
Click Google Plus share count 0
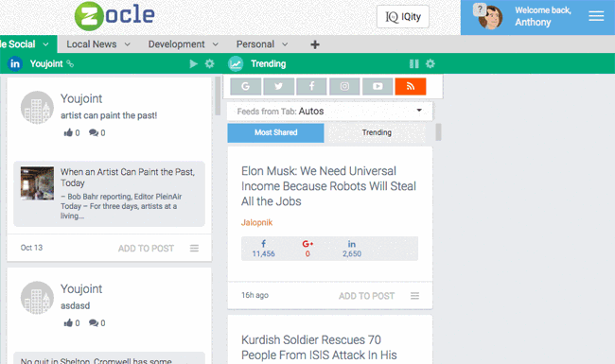307,249
